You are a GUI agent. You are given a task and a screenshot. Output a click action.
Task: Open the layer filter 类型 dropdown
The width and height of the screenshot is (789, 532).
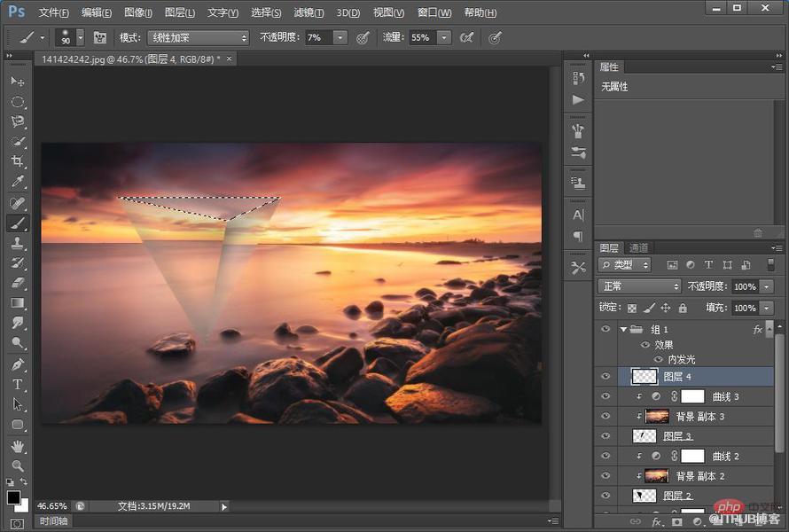pyautogui.click(x=624, y=265)
